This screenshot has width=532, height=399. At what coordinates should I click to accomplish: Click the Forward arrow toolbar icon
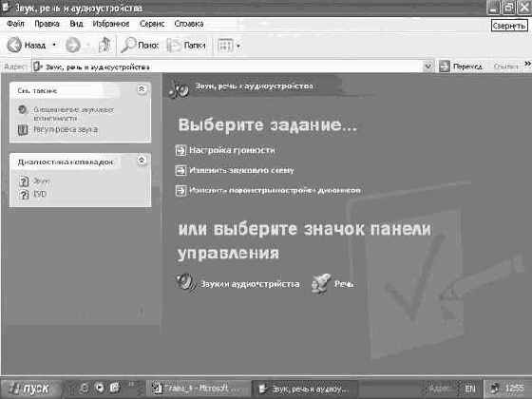(x=72, y=45)
